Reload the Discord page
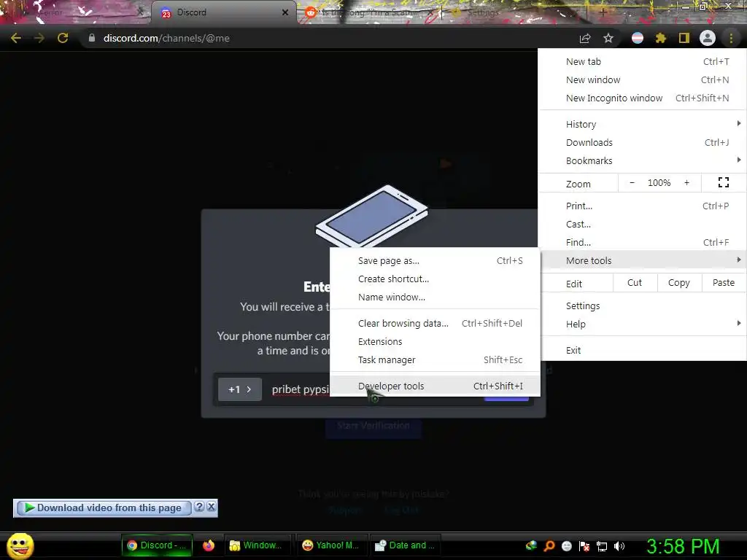 tap(63, 38)
